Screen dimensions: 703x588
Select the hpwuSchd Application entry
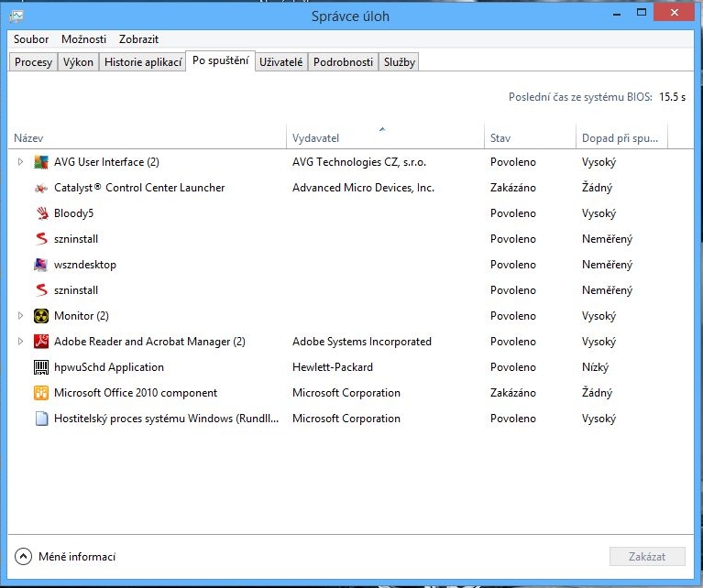(x=109, y=367)
